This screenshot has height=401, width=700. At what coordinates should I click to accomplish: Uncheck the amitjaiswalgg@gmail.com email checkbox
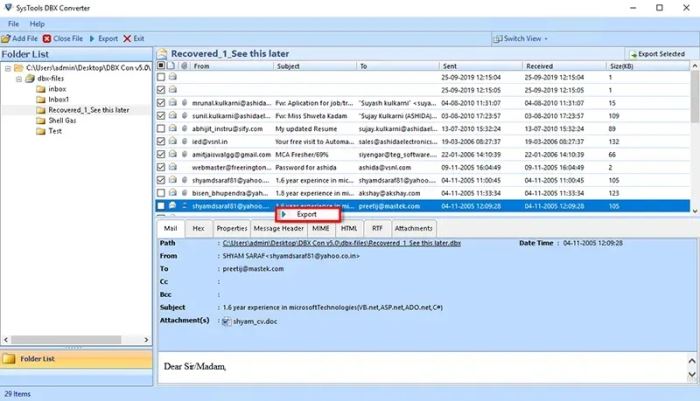click(x=161, y=155)
